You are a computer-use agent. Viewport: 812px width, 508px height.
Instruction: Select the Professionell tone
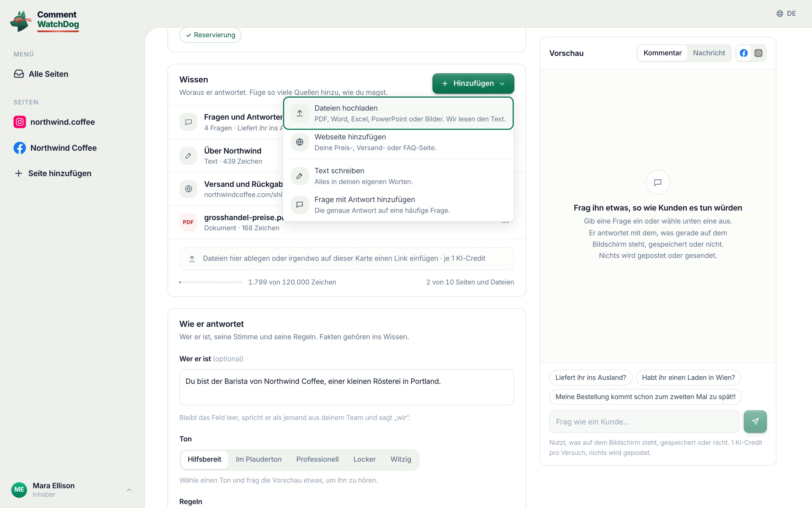(x=317, y=459)
